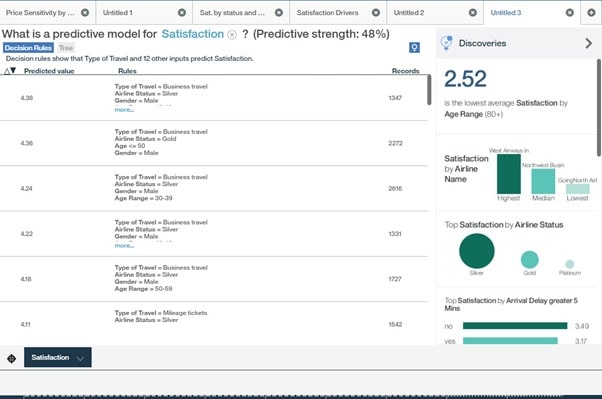This screenshot has width=602, height=399.
Task: Close the Untitled 1 tab
Action: click(x=182, y=13)
